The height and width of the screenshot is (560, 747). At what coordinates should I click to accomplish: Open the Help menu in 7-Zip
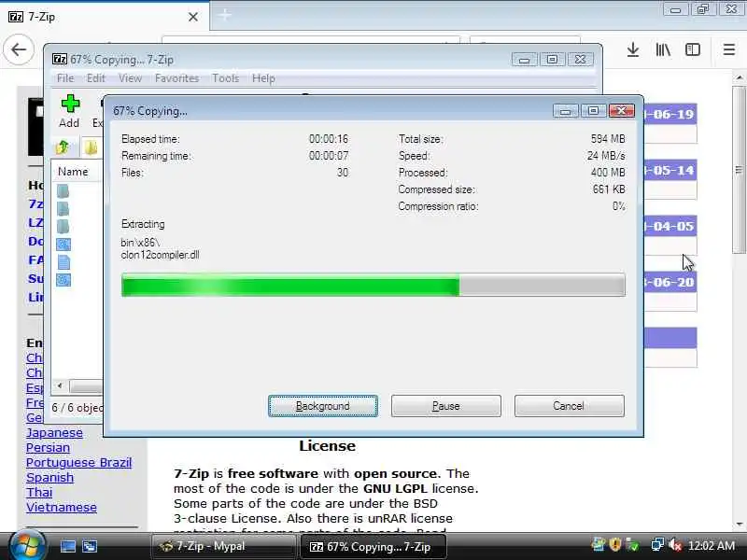point(263,78)
